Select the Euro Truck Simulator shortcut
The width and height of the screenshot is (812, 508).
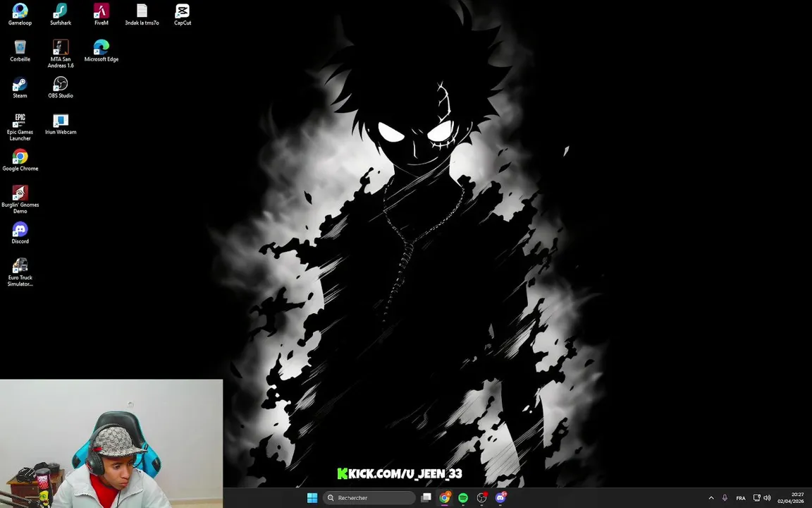[x=20, y=272]
